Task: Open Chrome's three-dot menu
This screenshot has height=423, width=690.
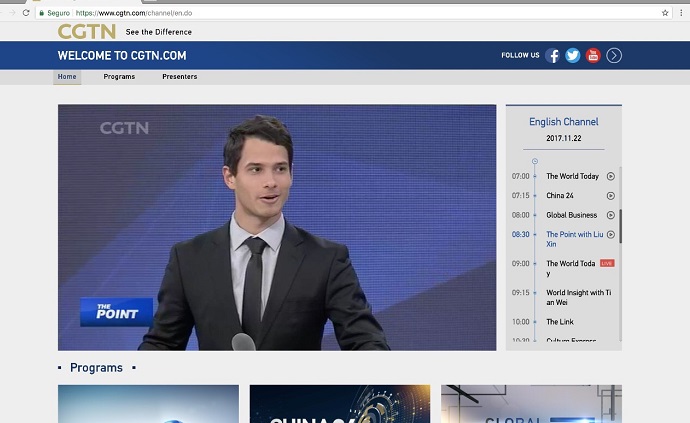Action: click(x=681, y=13)
